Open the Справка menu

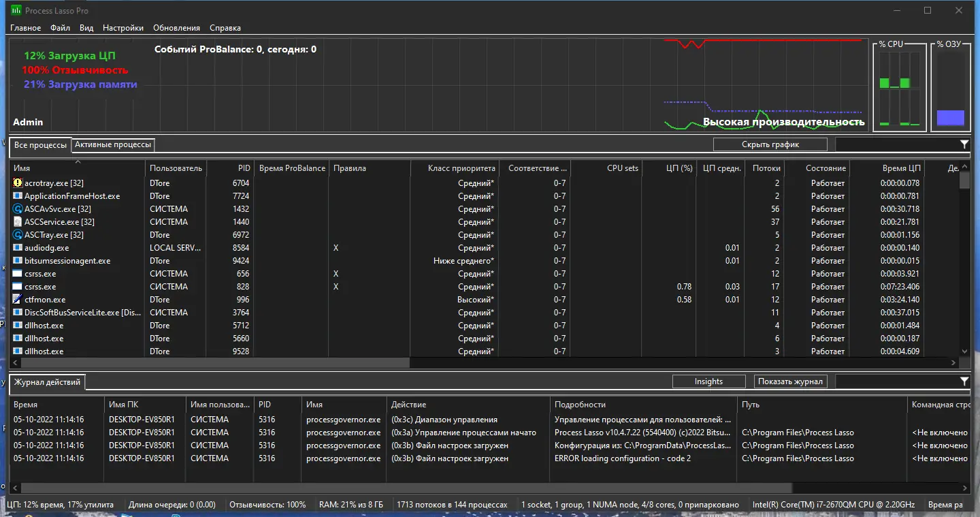[x=225, y=28]
